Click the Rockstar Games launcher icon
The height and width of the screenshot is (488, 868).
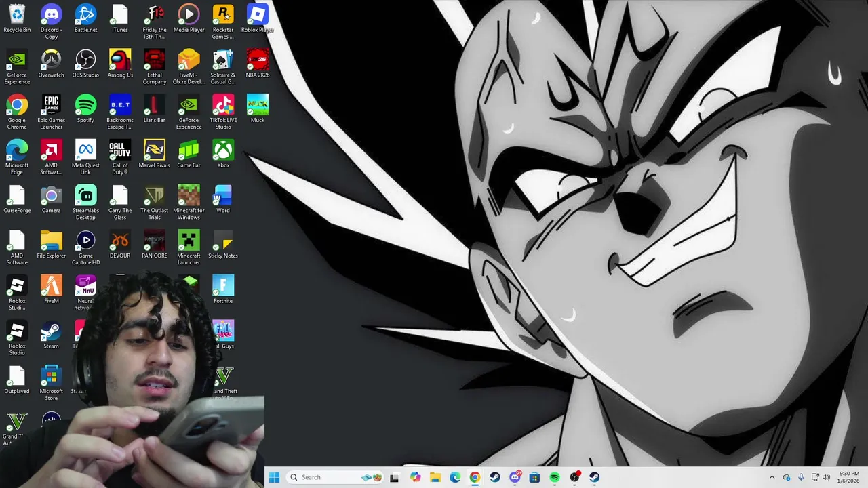click(x=223, y=22)
